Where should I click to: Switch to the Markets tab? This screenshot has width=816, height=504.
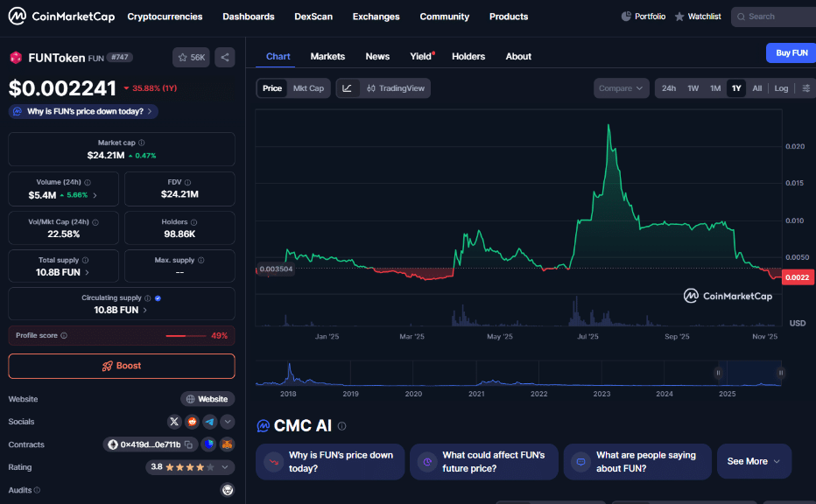click(327, 56)
